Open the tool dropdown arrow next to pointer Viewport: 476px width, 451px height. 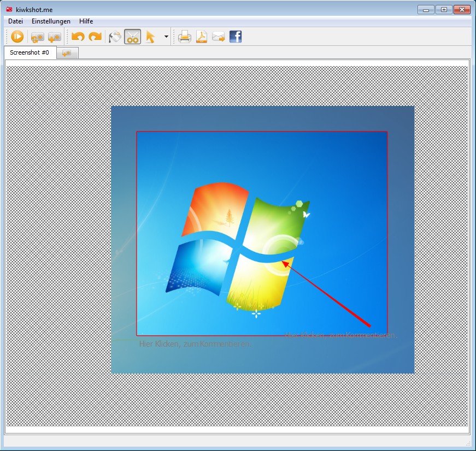[x=166, y=37]
